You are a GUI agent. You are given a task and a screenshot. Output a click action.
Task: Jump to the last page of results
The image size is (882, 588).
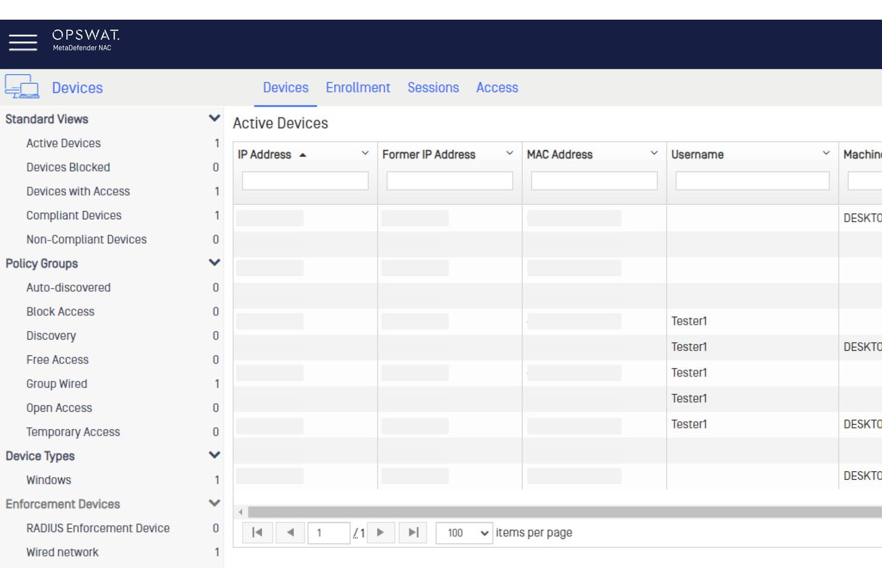413,533
